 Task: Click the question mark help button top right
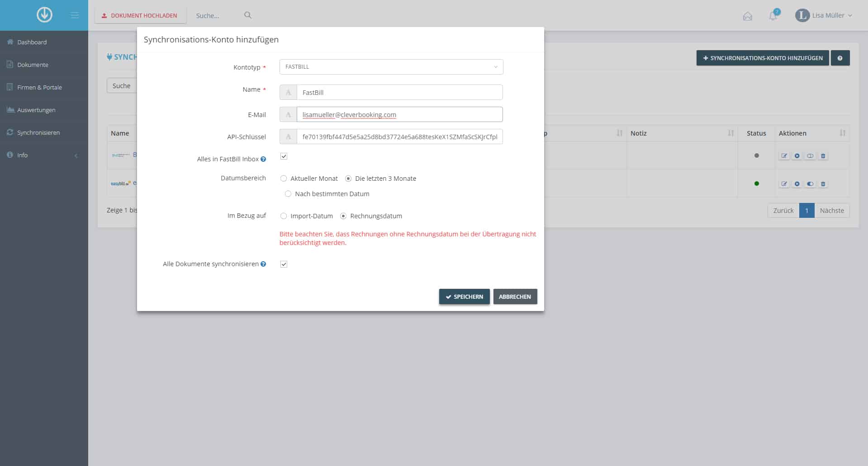(x=840, y=58)
